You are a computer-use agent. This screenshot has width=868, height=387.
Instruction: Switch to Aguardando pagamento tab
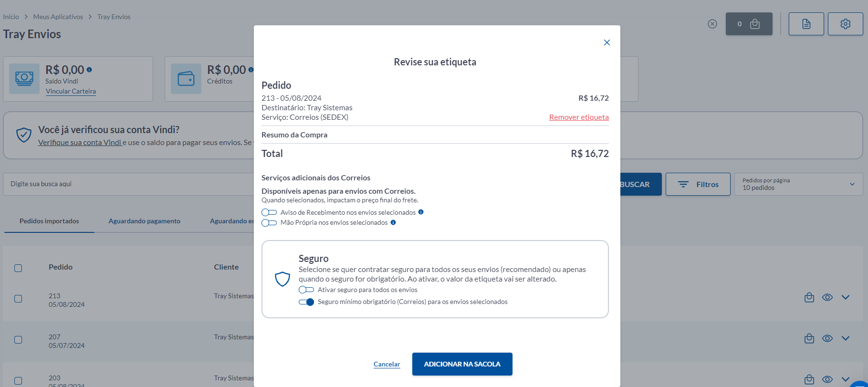pyautogui.click(x=144, y=221)
